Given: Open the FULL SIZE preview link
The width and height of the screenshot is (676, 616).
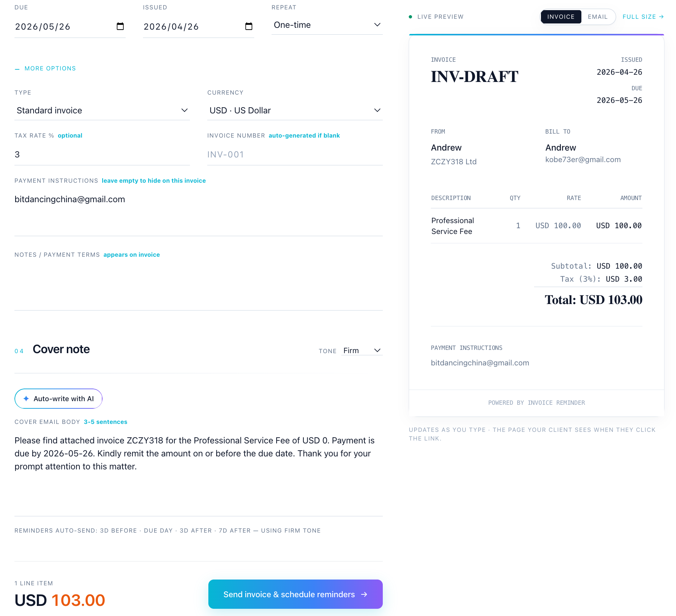Looking at the screenshot, I should click(x=640, y=17).
